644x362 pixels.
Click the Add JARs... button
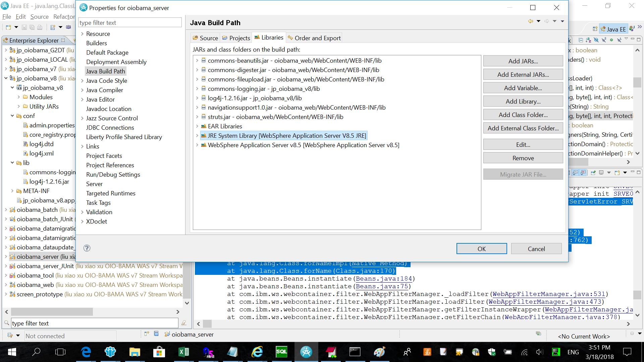click(523, 61)
